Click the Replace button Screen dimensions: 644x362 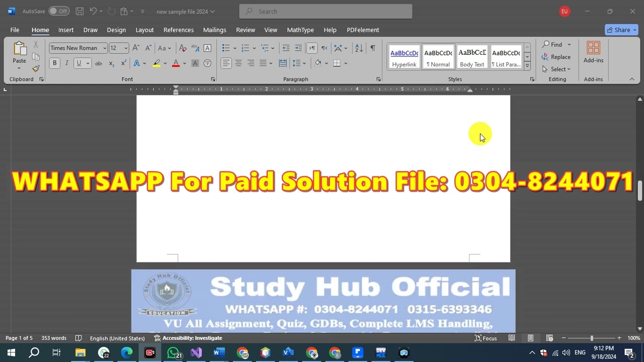click(x=556, y=57)
